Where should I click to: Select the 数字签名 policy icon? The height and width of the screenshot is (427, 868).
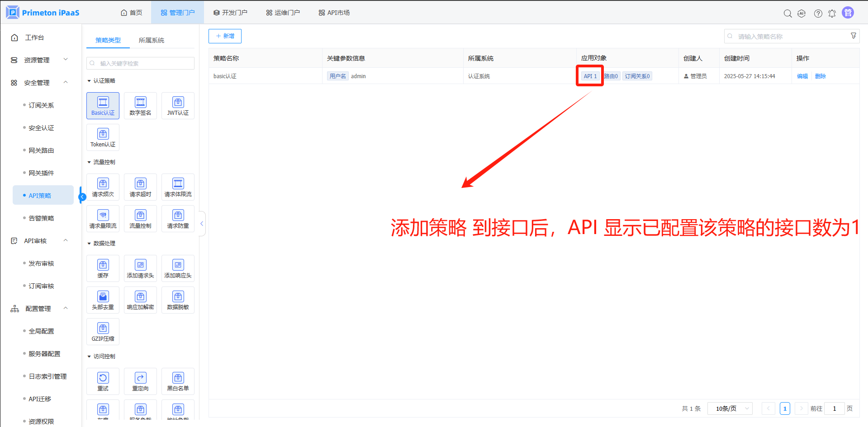140,106
